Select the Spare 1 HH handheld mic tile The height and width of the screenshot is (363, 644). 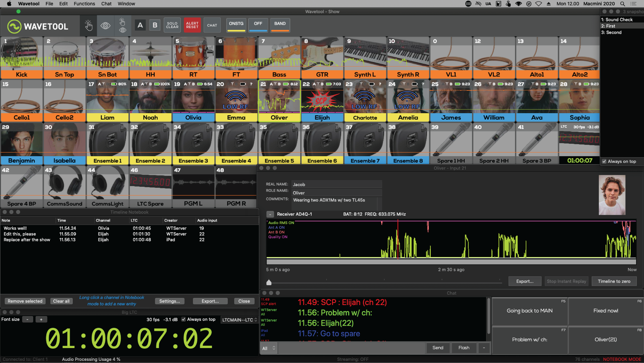click(x=451, y=144)
